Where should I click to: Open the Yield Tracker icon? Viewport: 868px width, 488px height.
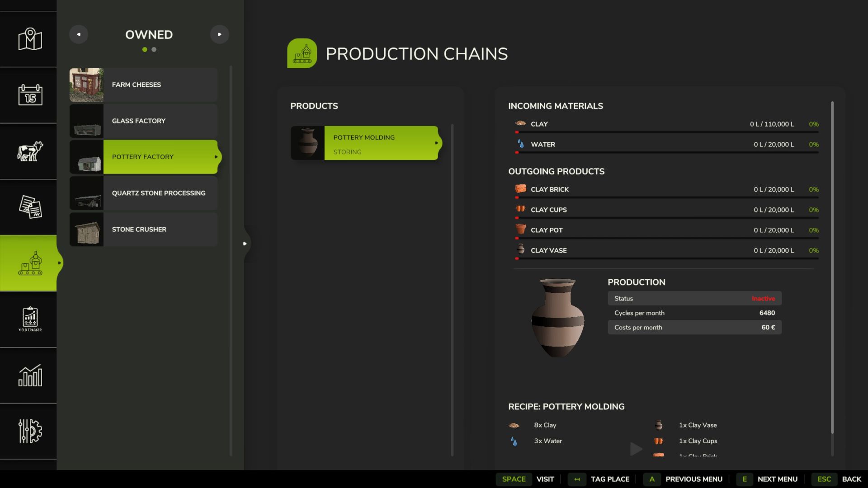[30, 319]
